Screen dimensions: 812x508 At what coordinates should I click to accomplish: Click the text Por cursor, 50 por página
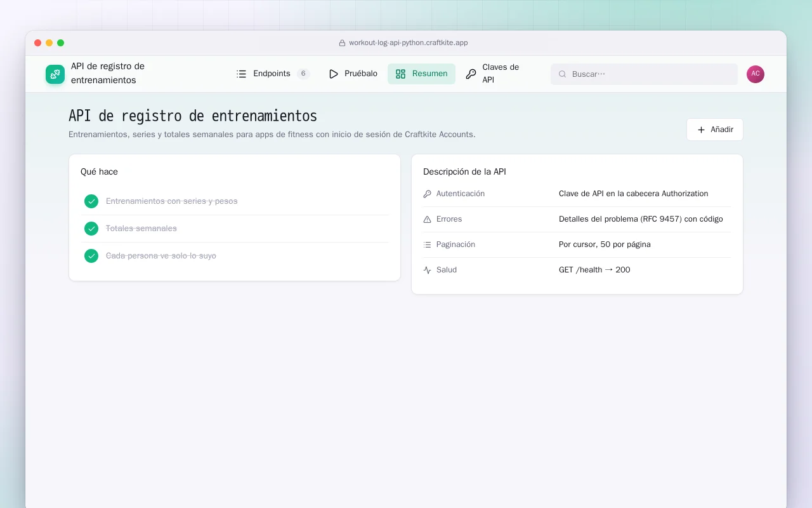tap(605, 244)
